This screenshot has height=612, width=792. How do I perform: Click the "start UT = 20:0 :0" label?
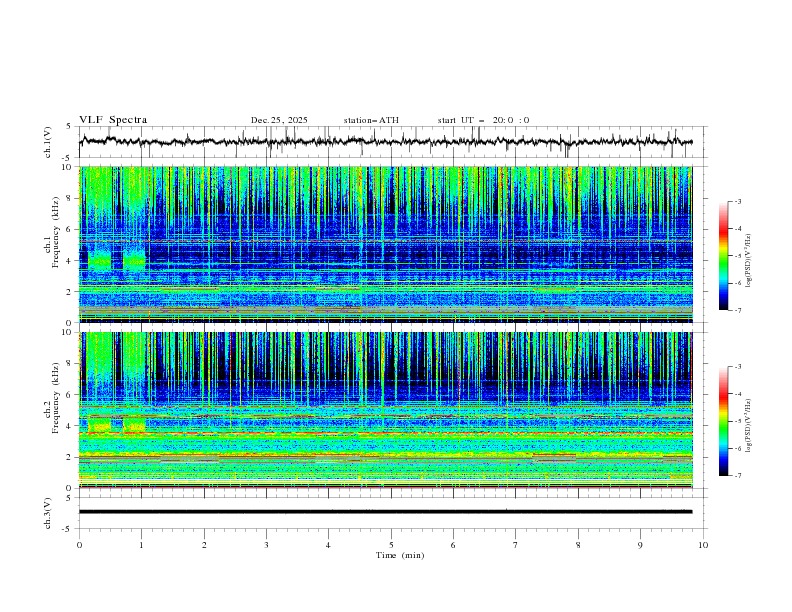[x=483, y=120]
